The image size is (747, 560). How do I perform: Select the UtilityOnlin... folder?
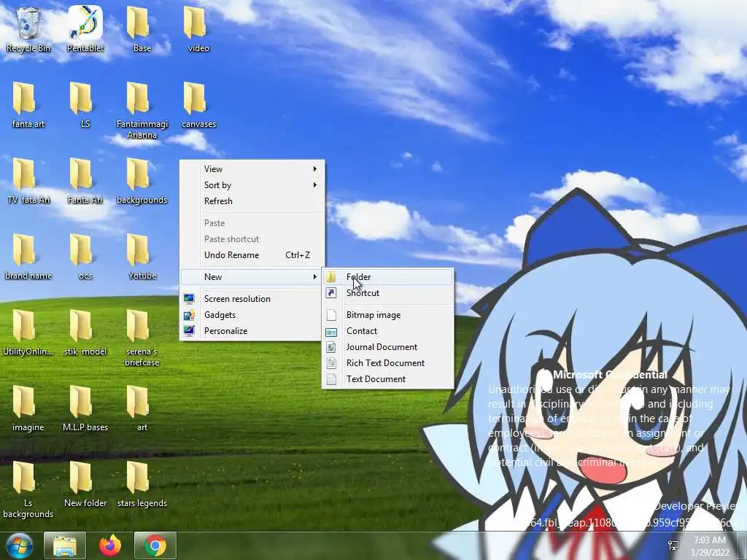28,332
